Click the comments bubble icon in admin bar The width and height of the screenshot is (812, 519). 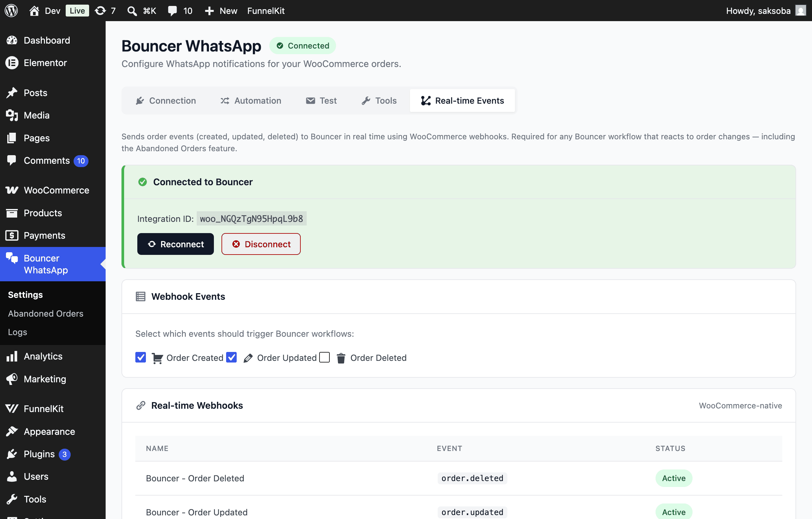point(172,11)
